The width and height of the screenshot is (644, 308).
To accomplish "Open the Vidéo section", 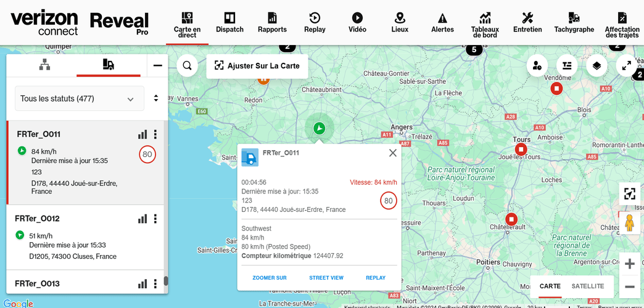I will click(x=357, y=23).
